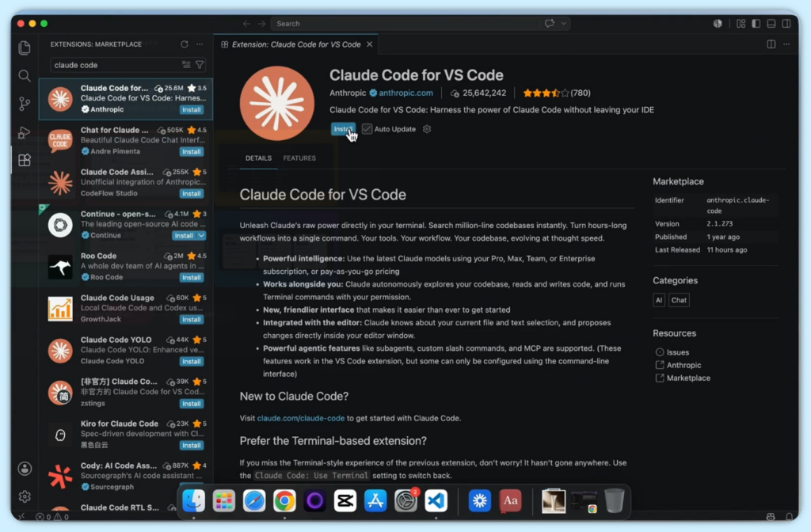811x532 pixels.
Task: Install Claude Code YOLO extension
Action: click(x=192, y=361)
